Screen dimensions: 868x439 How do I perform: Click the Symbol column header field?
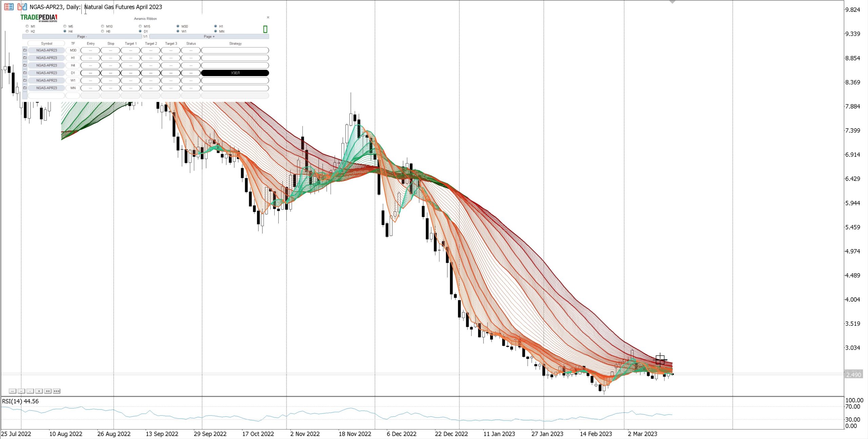(46, 43)
